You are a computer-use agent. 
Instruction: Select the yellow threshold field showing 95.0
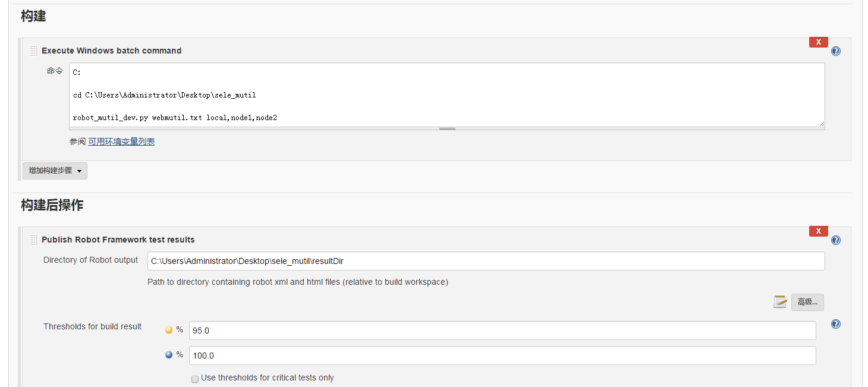502,331
